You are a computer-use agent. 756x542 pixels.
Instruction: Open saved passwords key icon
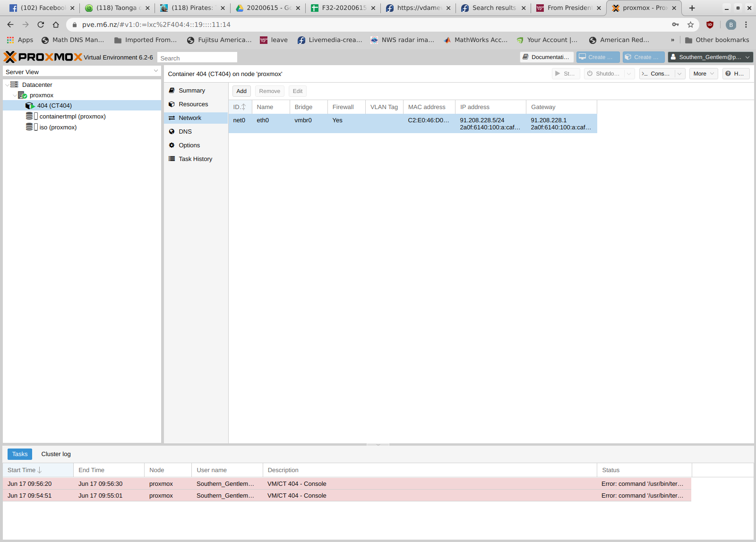pyautogui.click(x=675, y=25)
